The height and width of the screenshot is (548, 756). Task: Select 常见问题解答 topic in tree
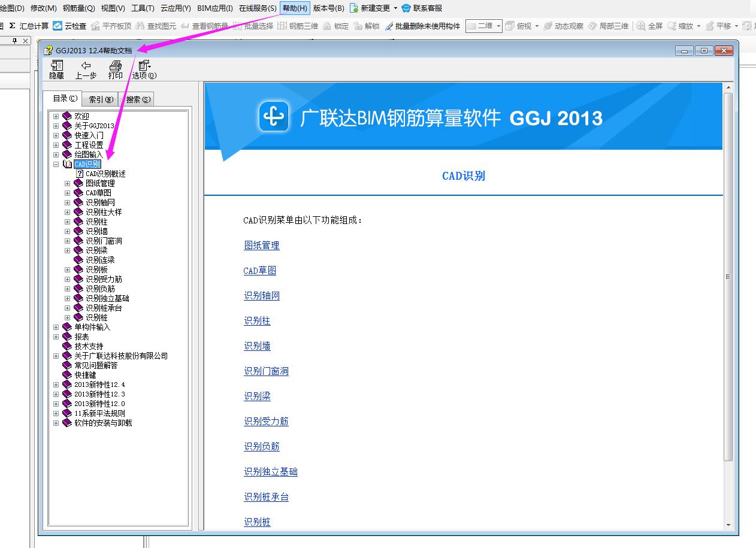click(x=96, y=365)
